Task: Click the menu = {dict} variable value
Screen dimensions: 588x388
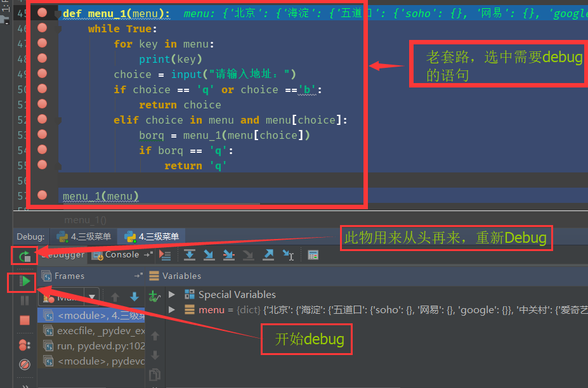Action: pos(393,309)
